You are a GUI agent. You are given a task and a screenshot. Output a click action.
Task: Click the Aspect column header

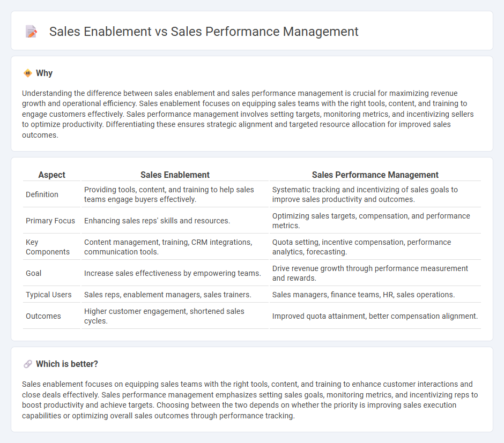pos(52,175)
